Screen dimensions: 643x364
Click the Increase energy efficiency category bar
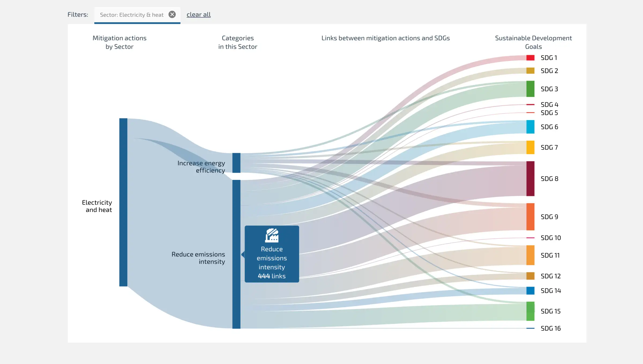(x=236, y=163)
